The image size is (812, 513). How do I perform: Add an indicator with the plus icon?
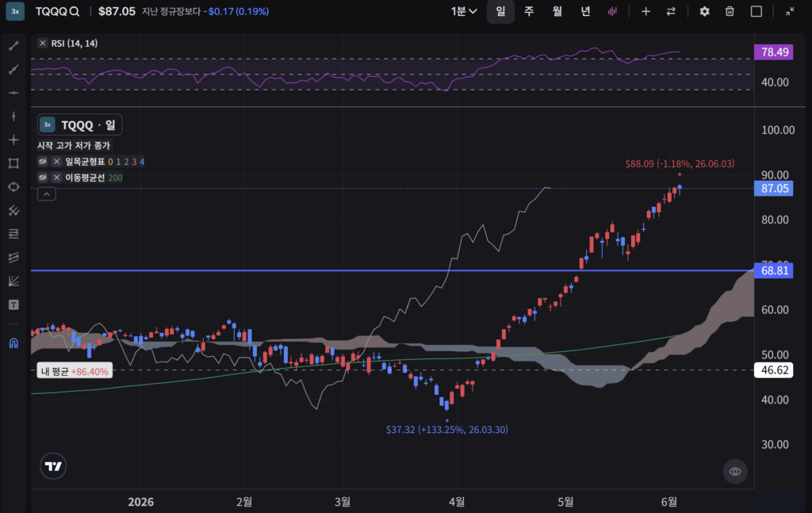click(x=645, y=11)
